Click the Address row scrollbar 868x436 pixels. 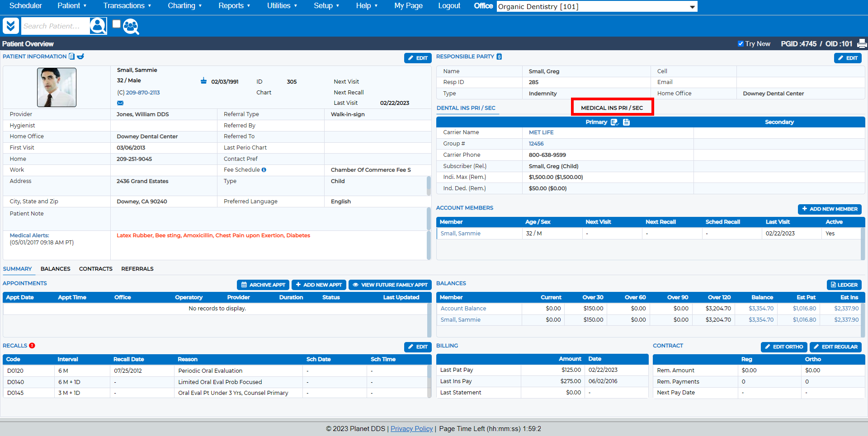[428, 186]
